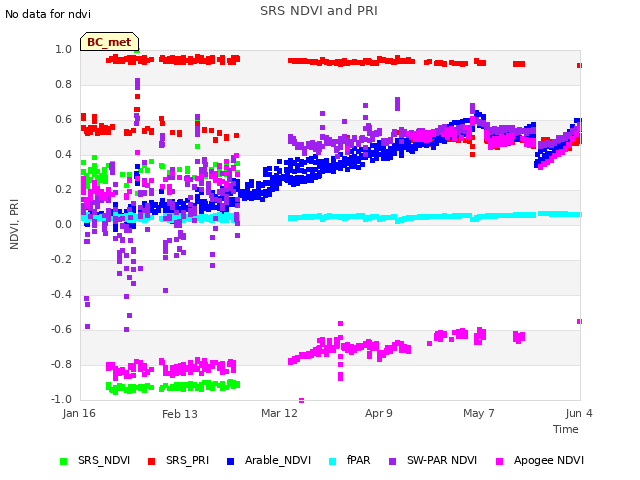The height and width of the screenshot is (480, 640).
Task: Select the Arable_NDVI legend label
Action: tap(278, 460)
